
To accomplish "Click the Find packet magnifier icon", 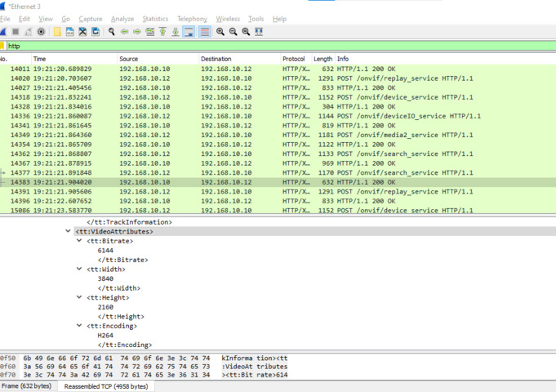I will click(x=112, y=32).
